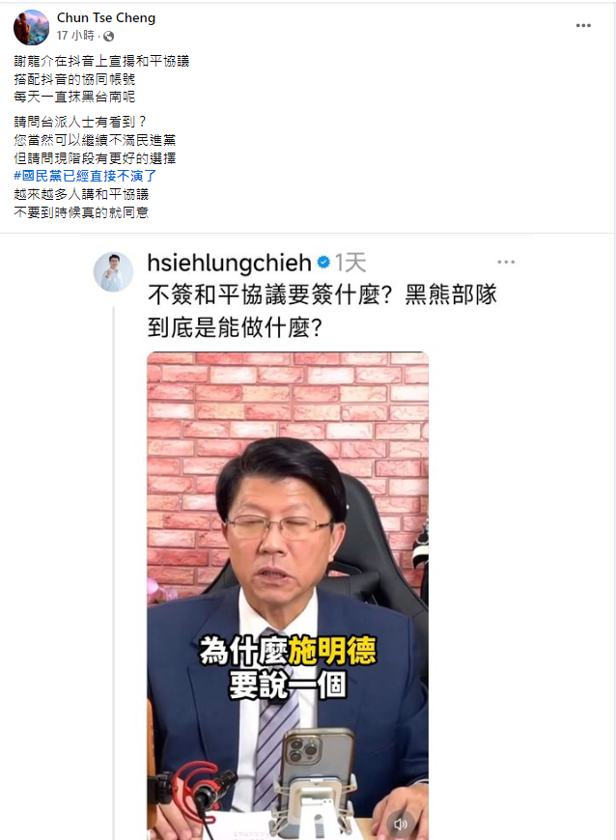Click the blue verified badge
Screen dimensions: 616x840
click(x=323, y=263)
